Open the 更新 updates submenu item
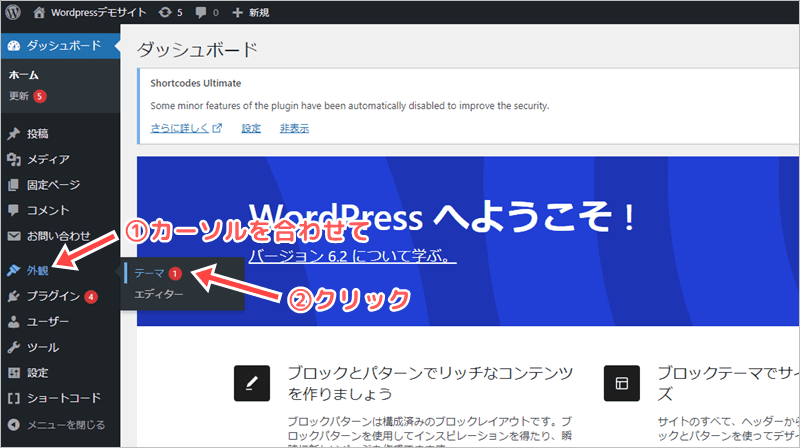This screenshot has height=448, width=800. (x=19, y=96)
